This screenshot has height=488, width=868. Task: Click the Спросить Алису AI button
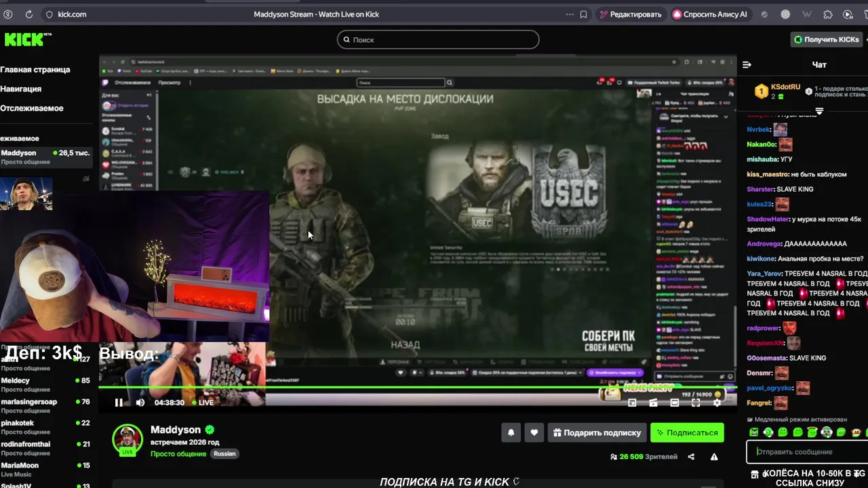(x=710, y=14)
